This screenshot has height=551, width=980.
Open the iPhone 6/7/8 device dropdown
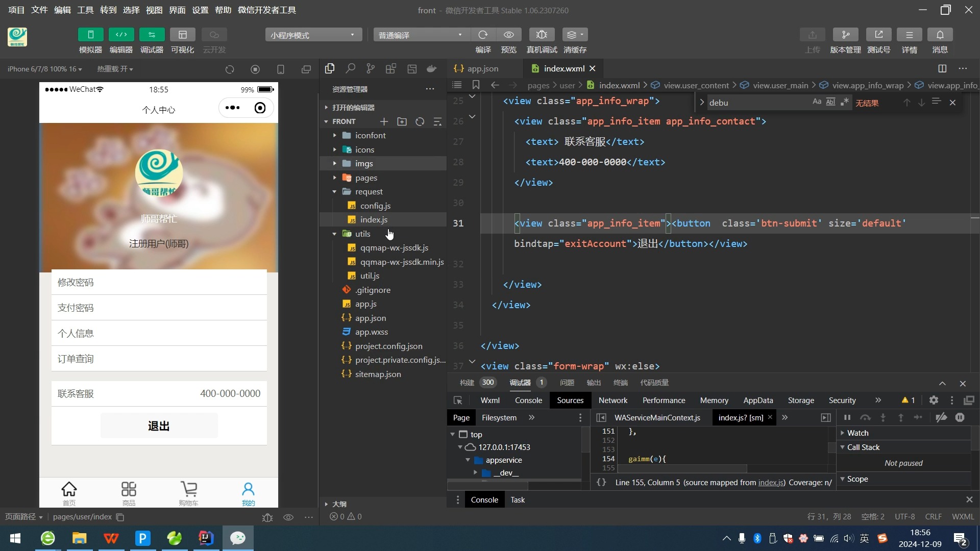[44, 69]
